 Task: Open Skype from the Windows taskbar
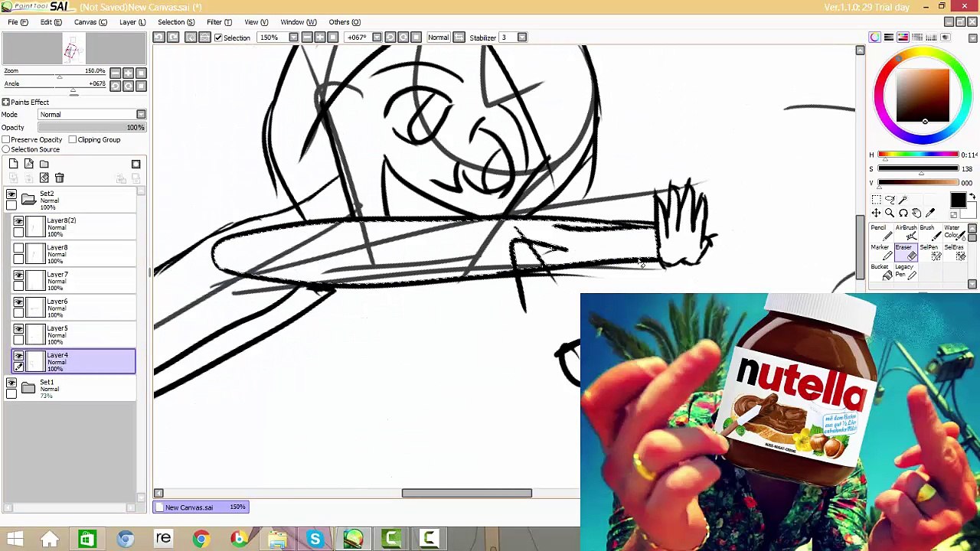[315, 540]
